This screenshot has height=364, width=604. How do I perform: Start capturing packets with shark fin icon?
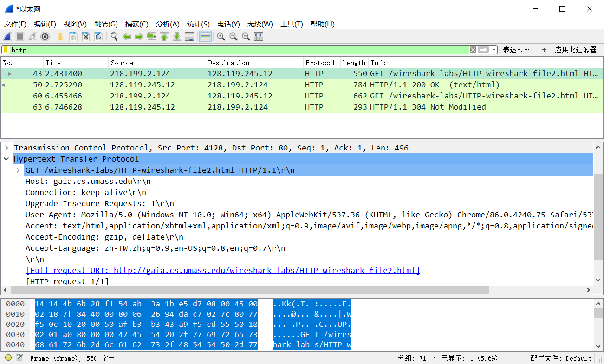(8, 37)
